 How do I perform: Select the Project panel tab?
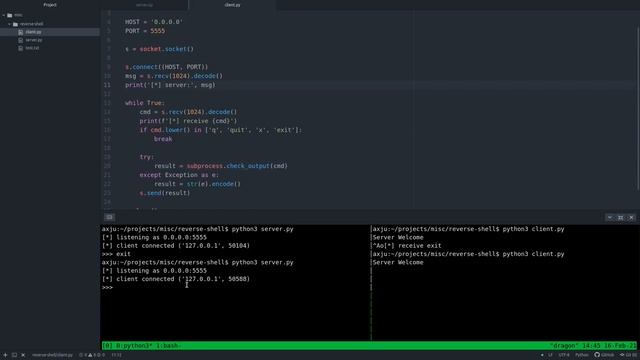click(x=50, y=5)
